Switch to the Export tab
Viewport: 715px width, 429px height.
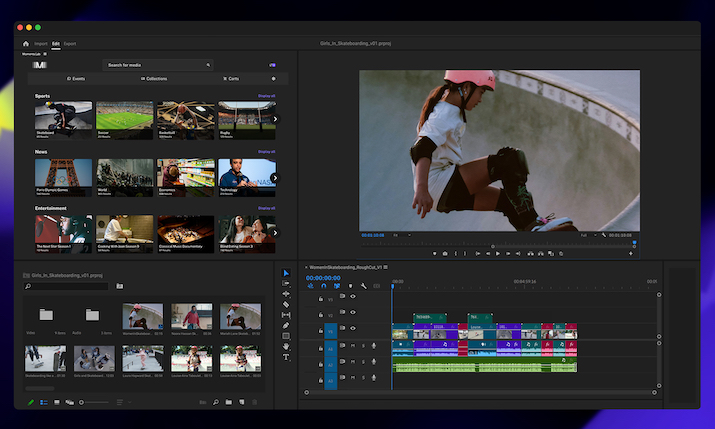[70, 44]
